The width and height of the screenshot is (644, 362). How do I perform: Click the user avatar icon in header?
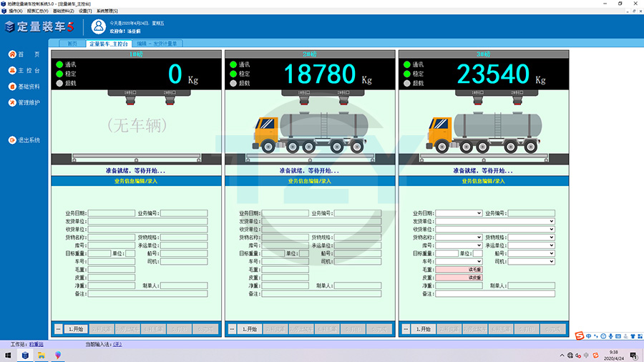(98, 27)
